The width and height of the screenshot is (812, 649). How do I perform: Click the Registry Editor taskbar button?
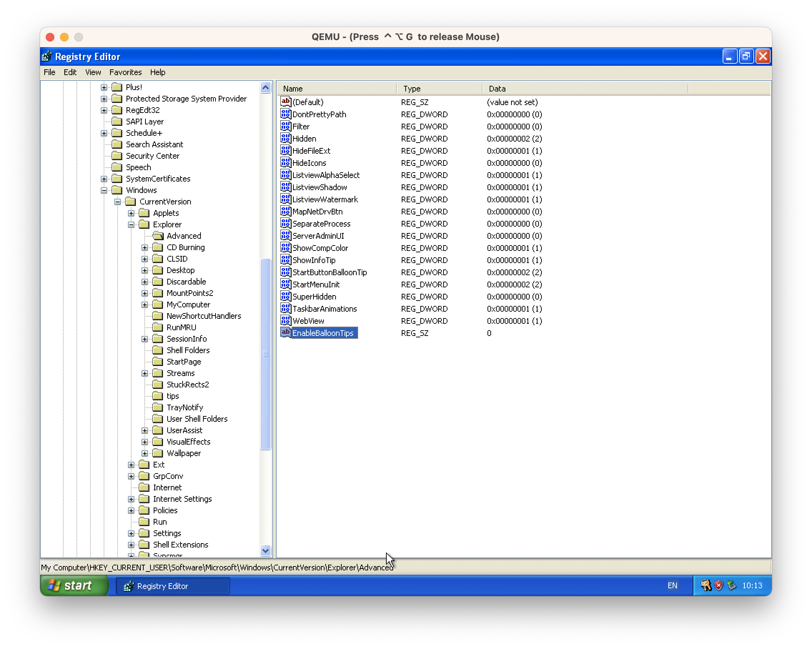pyautogui.click(x=173, y=586)
